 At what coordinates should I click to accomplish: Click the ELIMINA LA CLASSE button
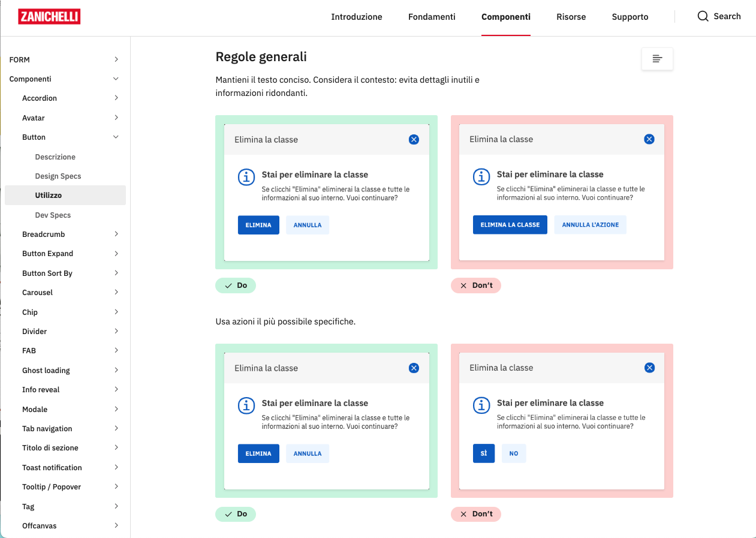point(510,225)
